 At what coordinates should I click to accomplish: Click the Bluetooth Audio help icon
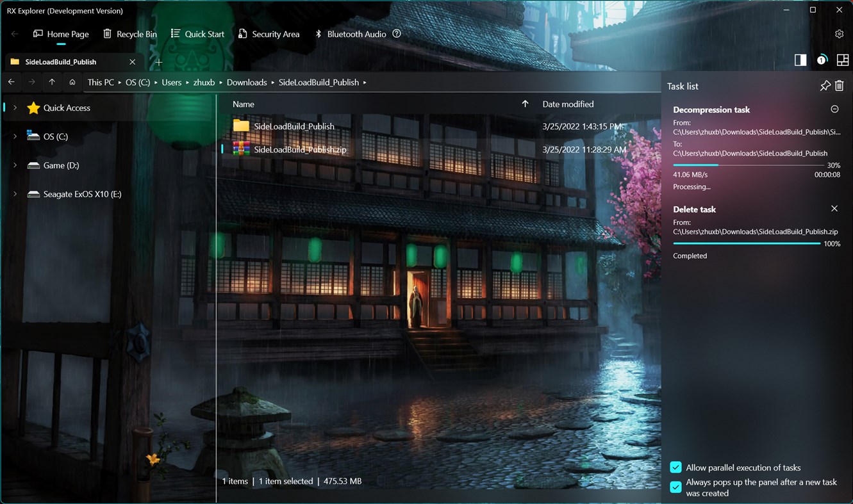(x=397, y=33)
